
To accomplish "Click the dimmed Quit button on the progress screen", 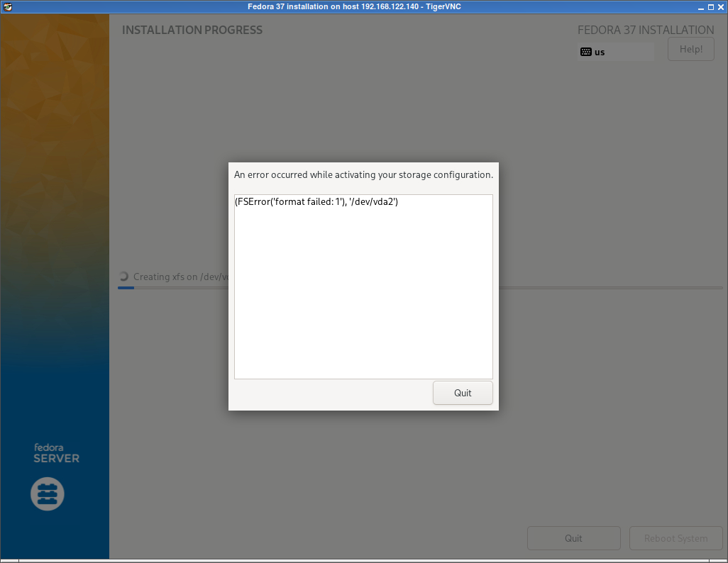I will [573, 538].
